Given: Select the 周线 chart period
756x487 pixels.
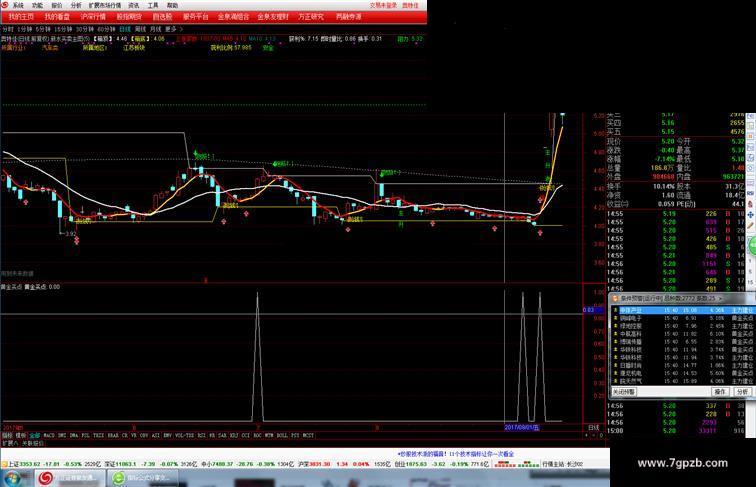Looking at the screenshot, I should (140, 29).
